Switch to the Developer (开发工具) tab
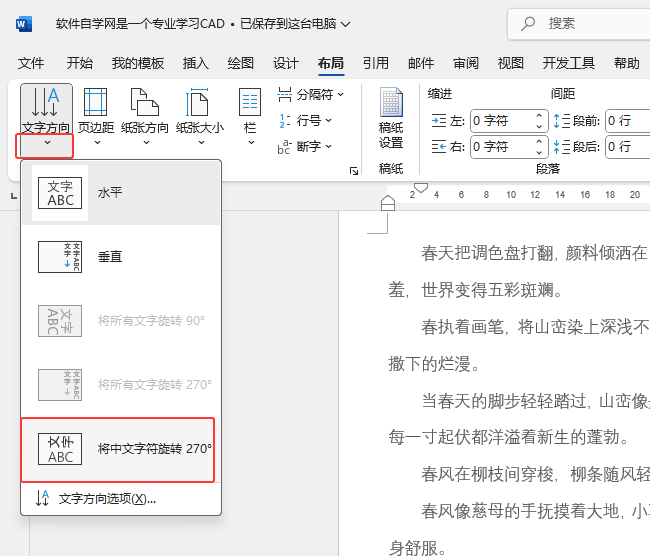The height and width of the screenshot is (556, 650). (x=569, y=63)
